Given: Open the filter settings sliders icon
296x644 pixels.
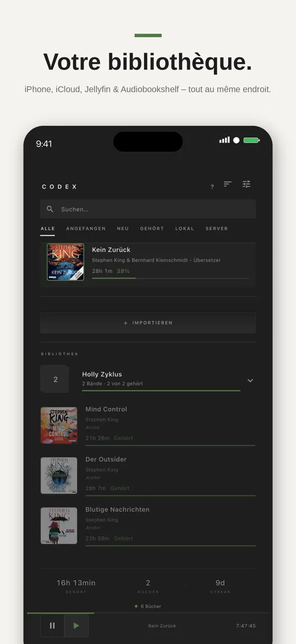Looking at the screenshot, I should click(x=247, y=184).
